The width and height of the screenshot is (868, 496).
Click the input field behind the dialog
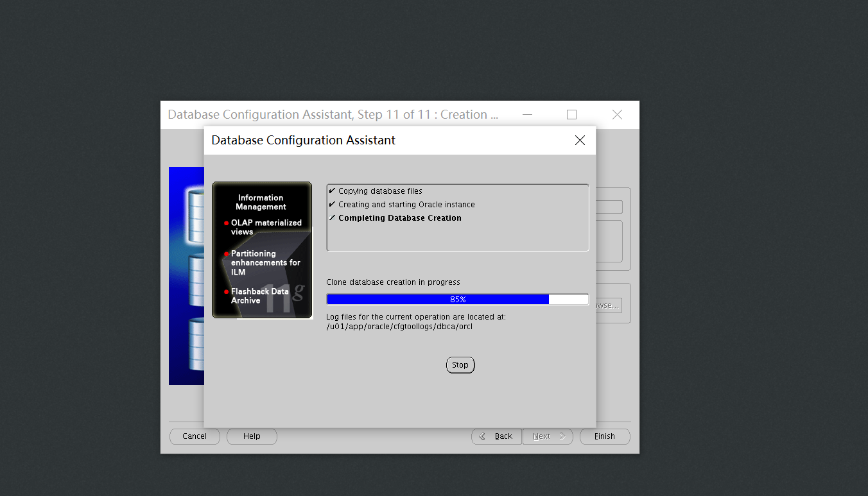pyautogui.click(x=609, y=207)
